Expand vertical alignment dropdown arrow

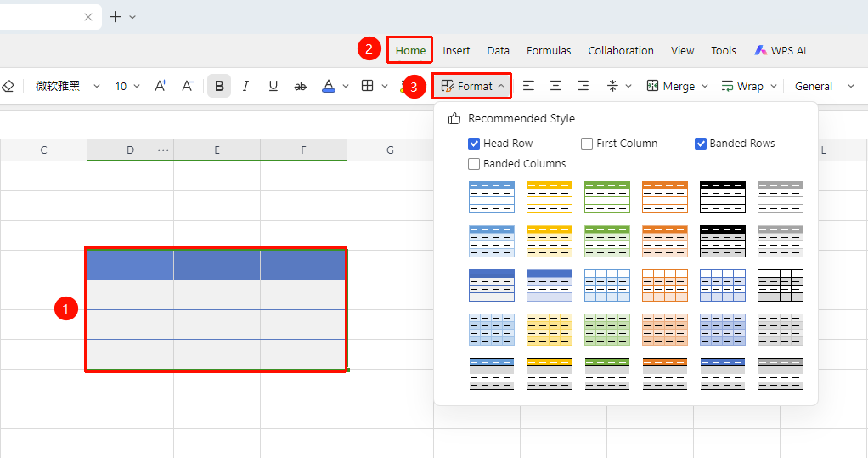click(x=628, y=87)
